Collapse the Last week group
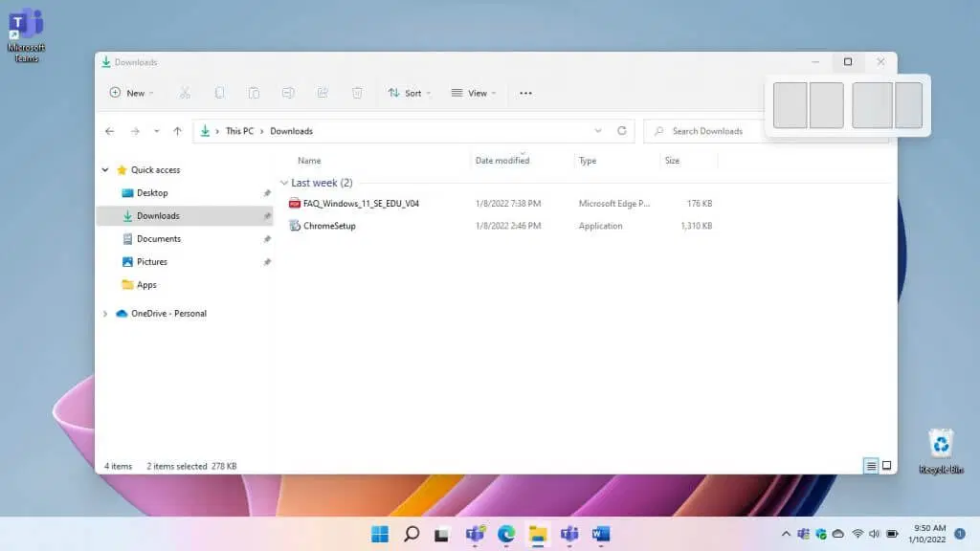 pyautogui.click(x=283, y=183)
